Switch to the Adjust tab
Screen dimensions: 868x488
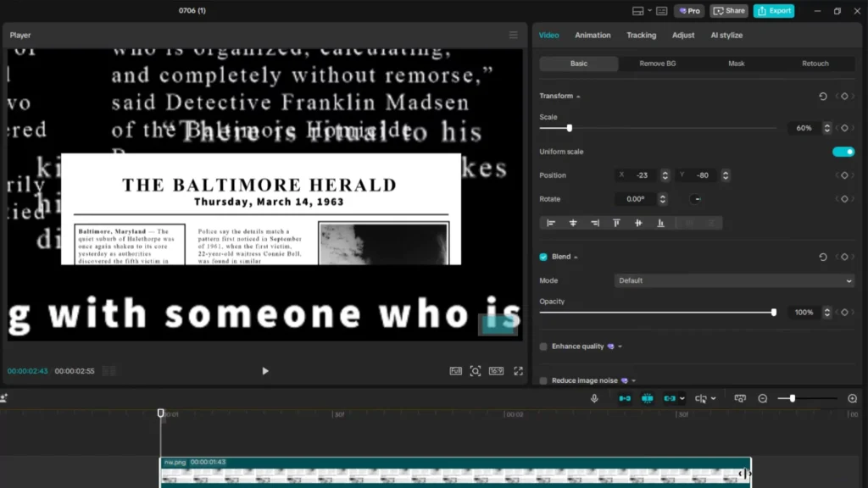click(683, 35)
